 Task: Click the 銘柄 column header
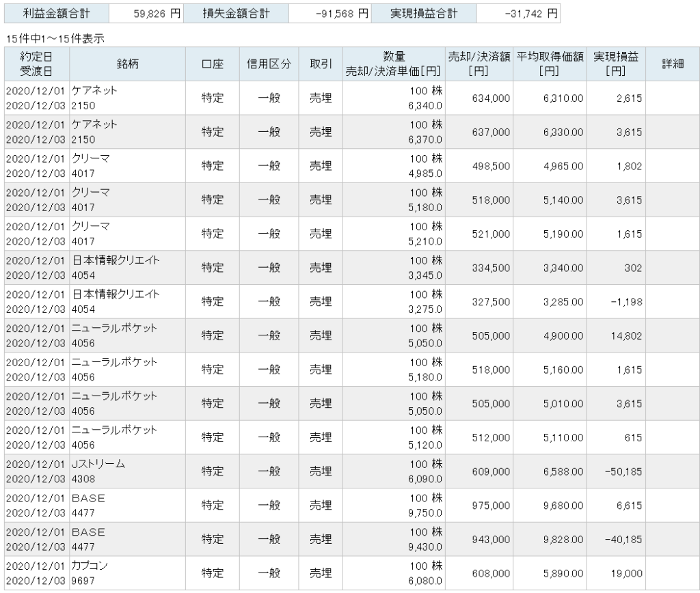tap(127, 64)
